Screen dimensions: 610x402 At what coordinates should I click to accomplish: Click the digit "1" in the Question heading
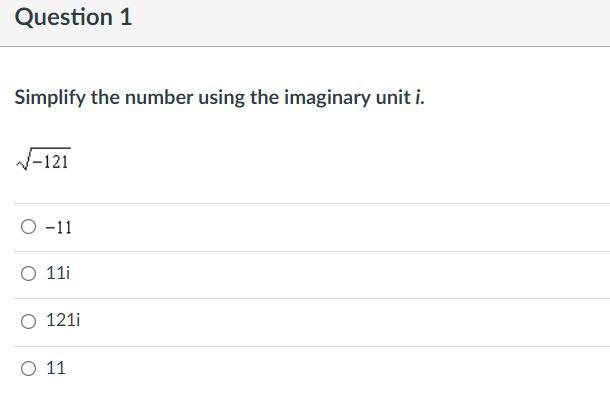pyautogui.click(x=126, y=17)
